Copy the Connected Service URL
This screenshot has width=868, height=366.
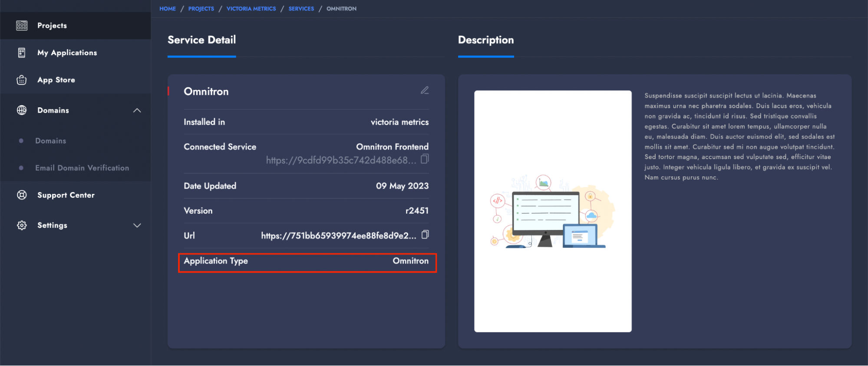(425, 159)
